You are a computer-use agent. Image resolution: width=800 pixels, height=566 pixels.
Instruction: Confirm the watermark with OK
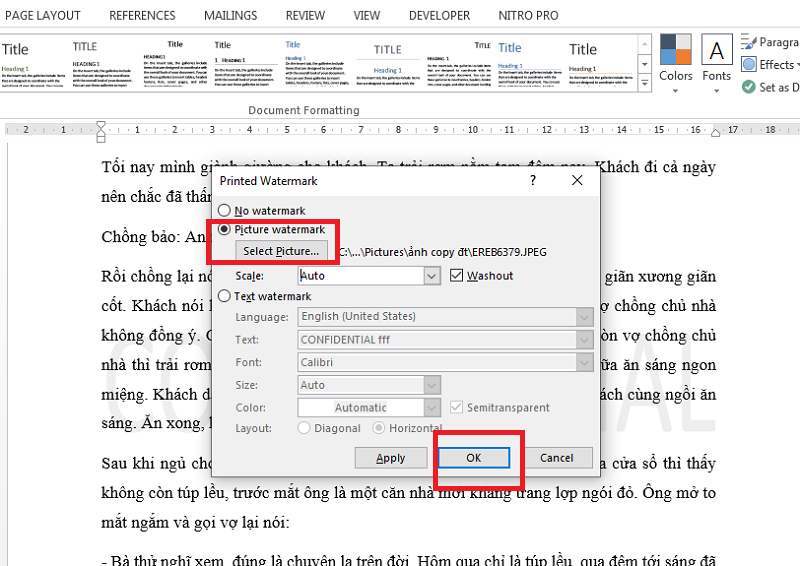pyautogui.click(x=473, y=458)
